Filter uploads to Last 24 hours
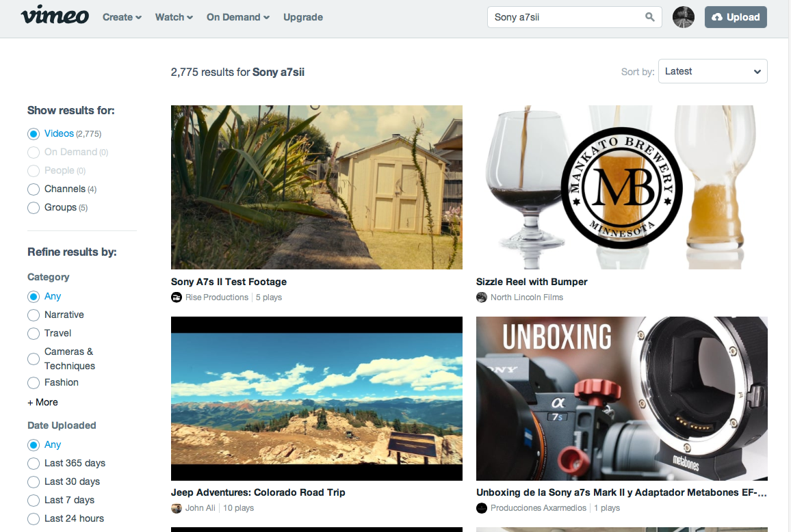Screen dimensions: 791x532 (x=66, y=519)
